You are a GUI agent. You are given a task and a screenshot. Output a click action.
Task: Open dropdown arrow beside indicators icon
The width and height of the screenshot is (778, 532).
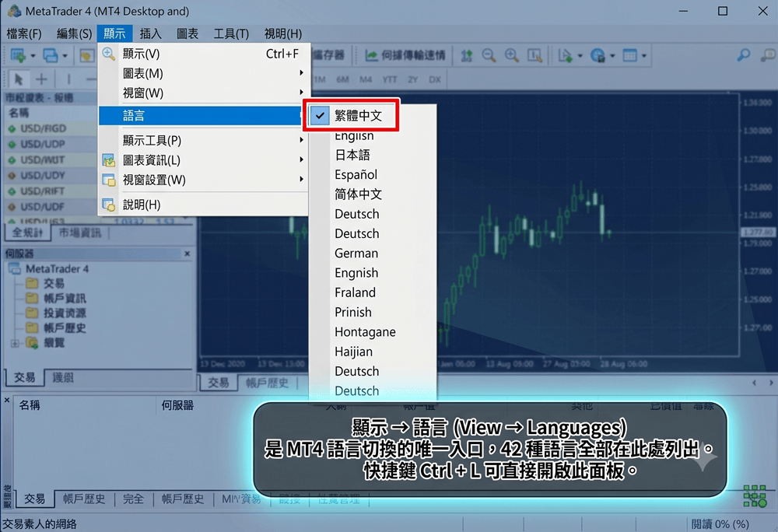(580, 55)
